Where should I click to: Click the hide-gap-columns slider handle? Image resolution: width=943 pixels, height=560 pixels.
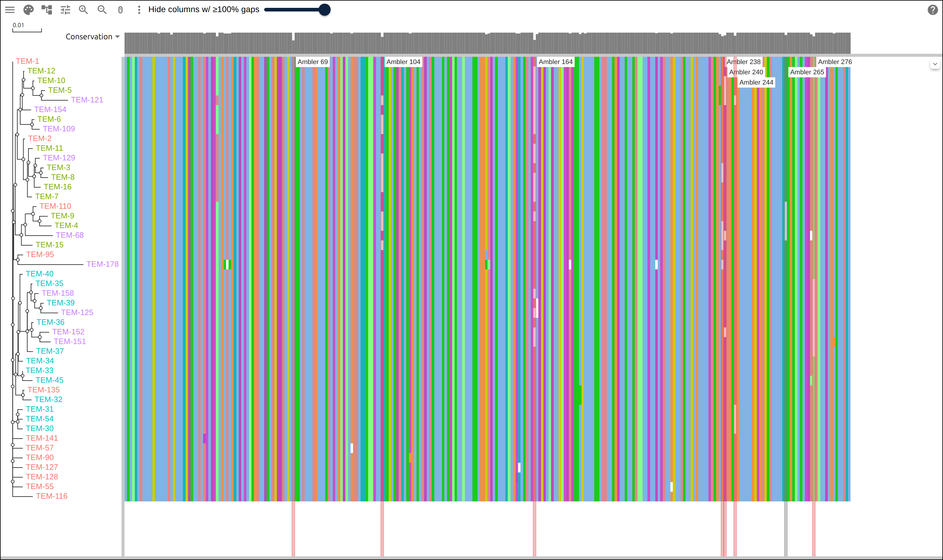[x=324, y=10]
